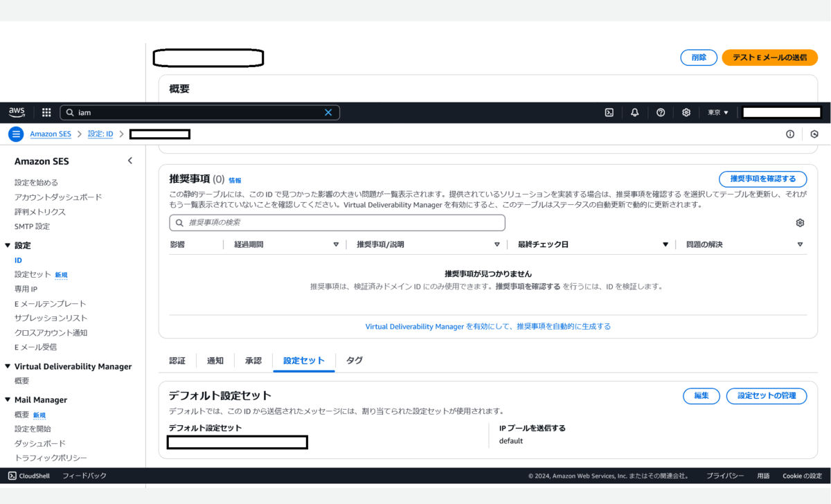This screenshot has width=831, height=504.
Task: Sort by 経過期間 column arrow
Action: [337, 244]
